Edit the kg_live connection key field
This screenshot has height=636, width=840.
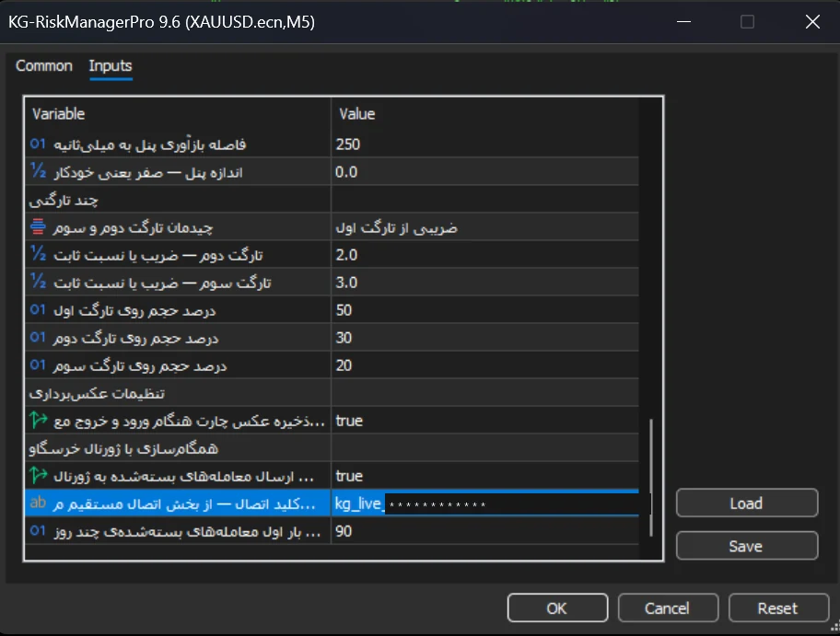(485, 503)
